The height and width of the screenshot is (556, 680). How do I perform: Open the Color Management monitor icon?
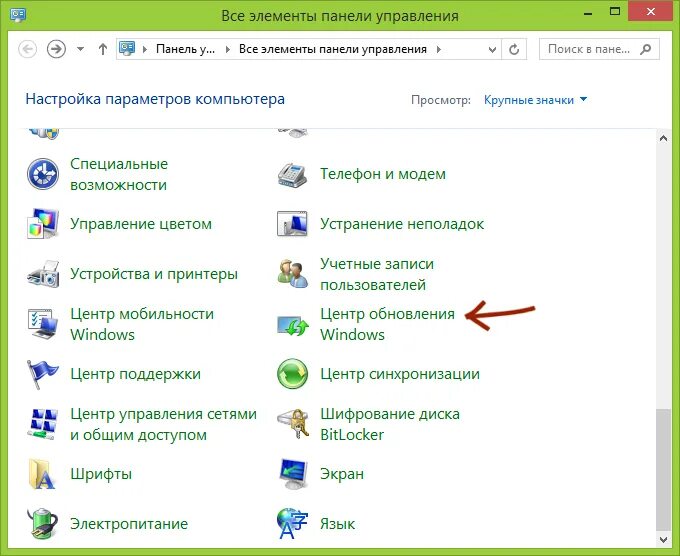point(43,224)
